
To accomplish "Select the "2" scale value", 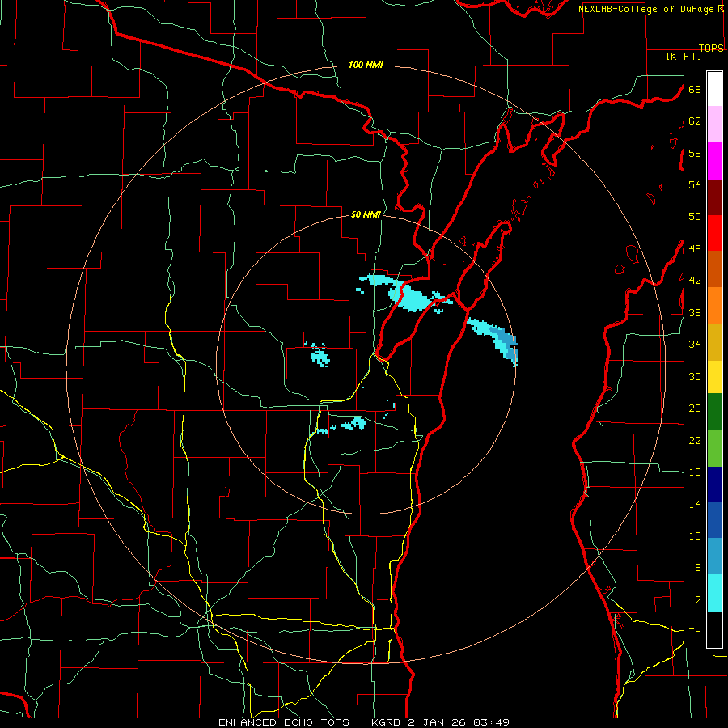I will (698, 600).
